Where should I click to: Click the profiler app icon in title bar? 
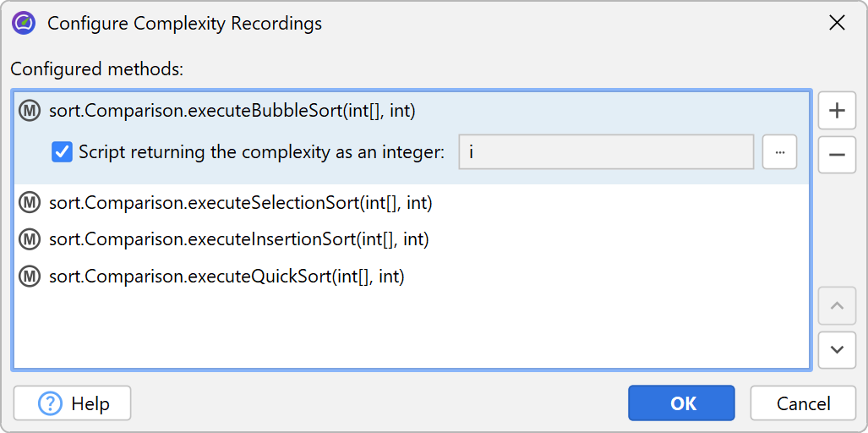point(24,23)
